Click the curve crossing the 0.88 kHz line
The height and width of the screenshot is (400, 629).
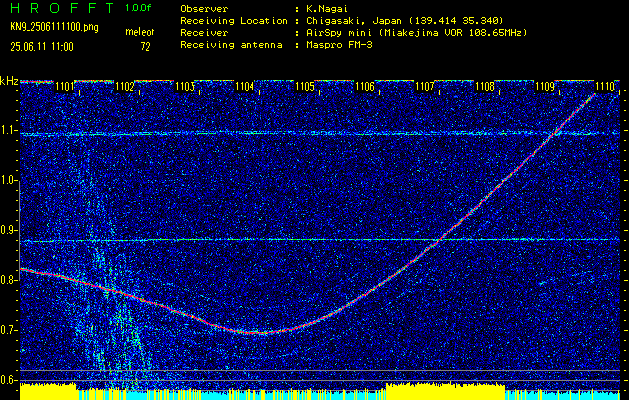point(440,240)
